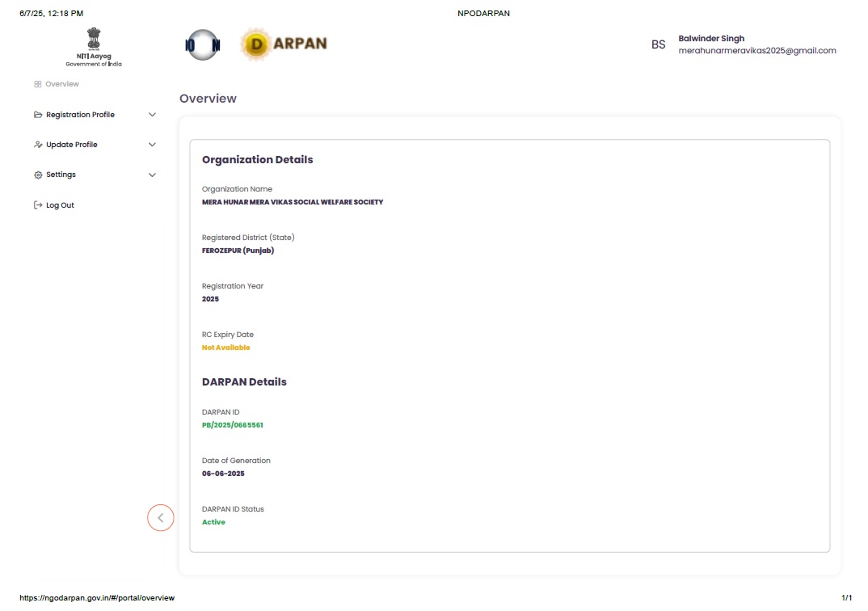Expand the Registration Profile chevron
The width and height of the screenshot is (868, 611).
click(152, 115)
